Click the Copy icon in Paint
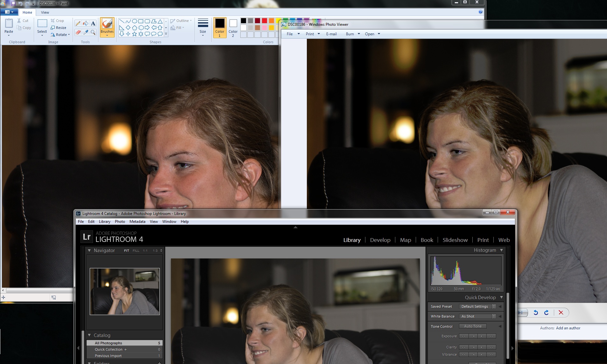The image size is (607, 364). [x=19, y=28]
